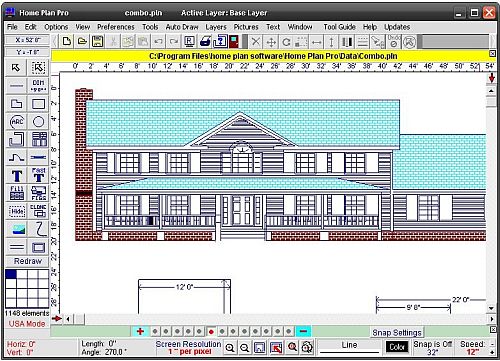This screenshot has width=500, height=361.
Task: Click the Clone tool icon
Action: pyautogui.click(x=38, y=211)
